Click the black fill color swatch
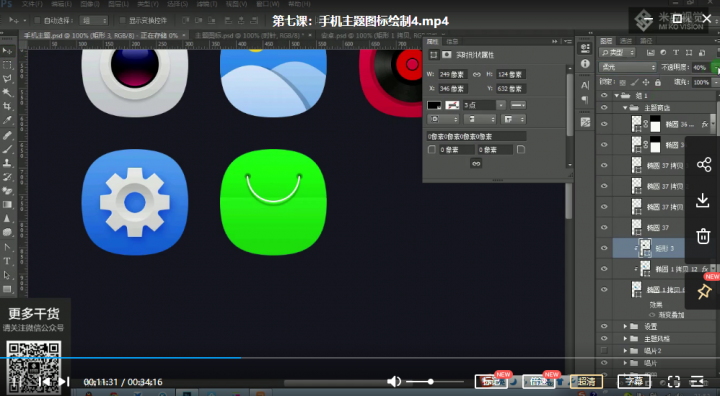720x396 pixels. coord(434,105)
